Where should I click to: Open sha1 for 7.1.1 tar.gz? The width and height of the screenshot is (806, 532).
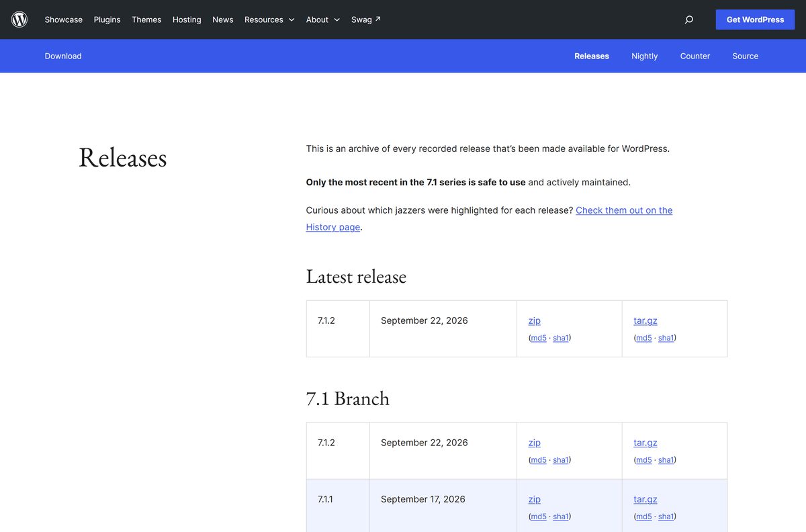tap(666, 517)
